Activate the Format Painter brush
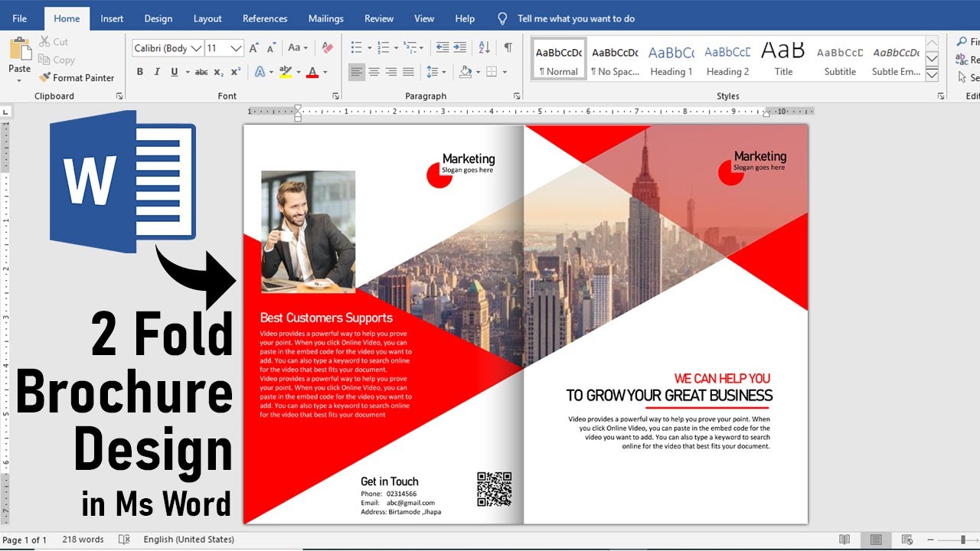Screen dimensions: 980x551 [x=77, y=77]
